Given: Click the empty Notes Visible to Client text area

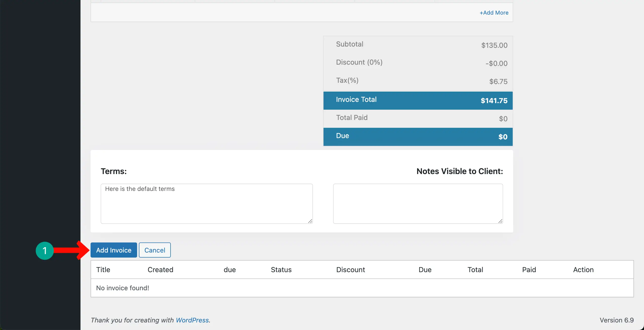Looking at the screenshot, I should (x=418, y=204).
